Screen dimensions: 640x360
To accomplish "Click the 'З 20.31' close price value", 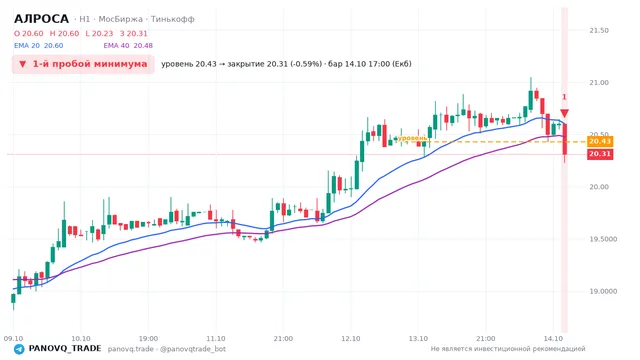I will (x=133, y=33).
